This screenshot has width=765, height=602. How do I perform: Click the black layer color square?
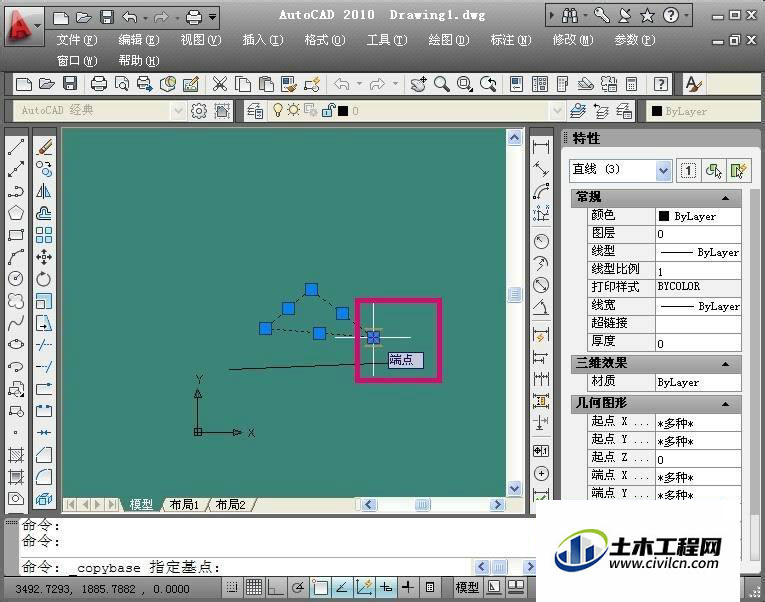pyautogui.click(x=343, y=111)
